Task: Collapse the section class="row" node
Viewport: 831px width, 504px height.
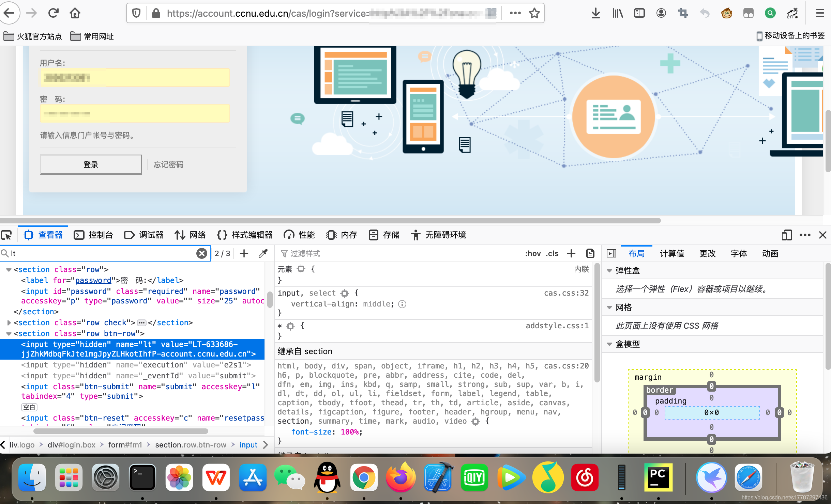Action: click(9, 270)
